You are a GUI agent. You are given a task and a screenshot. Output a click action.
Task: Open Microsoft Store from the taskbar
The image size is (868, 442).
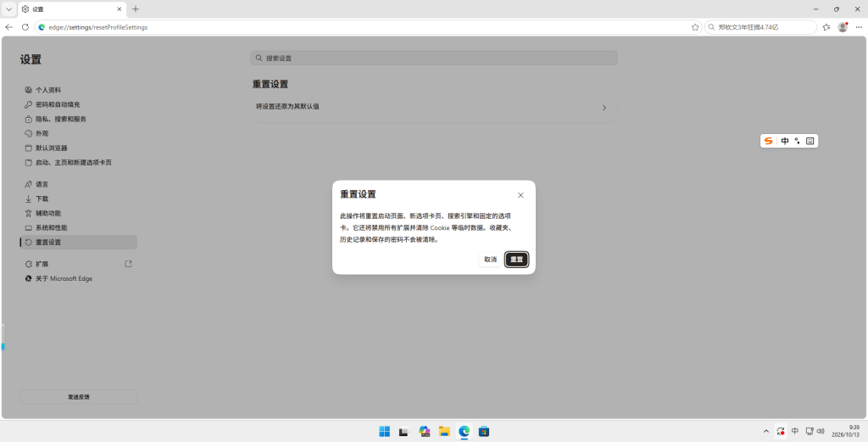pyautogui.click(x=484, y=431)
